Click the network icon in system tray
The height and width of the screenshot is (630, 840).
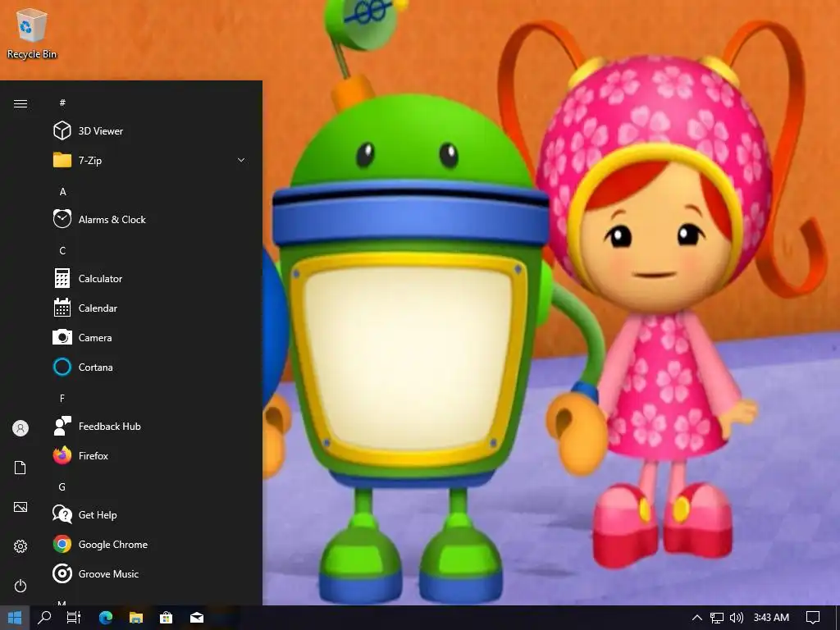point(716,618)
